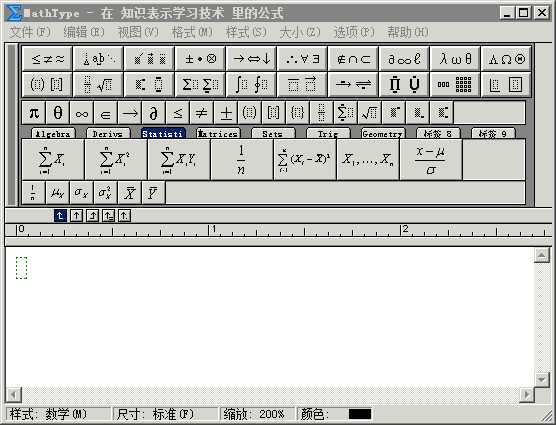Click the 缩放 200% status field

(257, 414)
